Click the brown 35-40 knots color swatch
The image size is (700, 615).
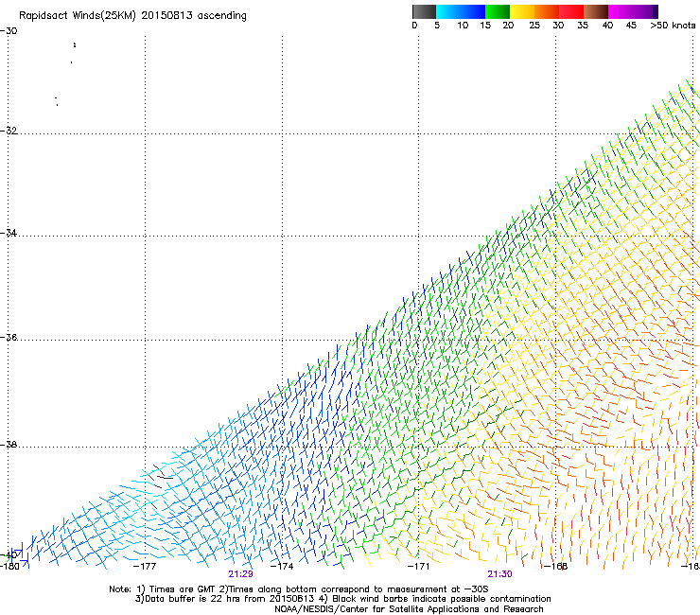pos(596,11)
